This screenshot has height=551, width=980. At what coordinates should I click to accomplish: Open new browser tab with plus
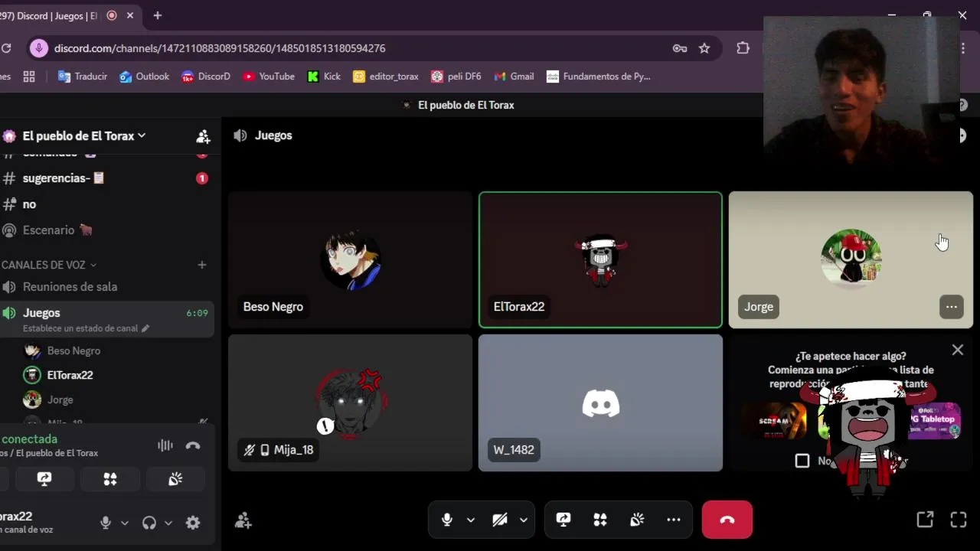[x=157, y=15]
